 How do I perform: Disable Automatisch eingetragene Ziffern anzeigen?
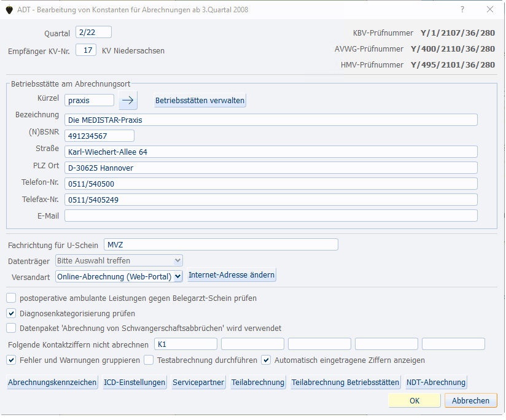tap(266, 359)
